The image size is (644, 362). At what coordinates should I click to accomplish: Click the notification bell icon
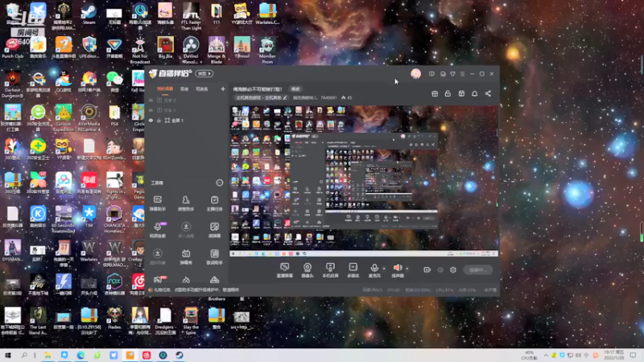[x=474, y=93]
